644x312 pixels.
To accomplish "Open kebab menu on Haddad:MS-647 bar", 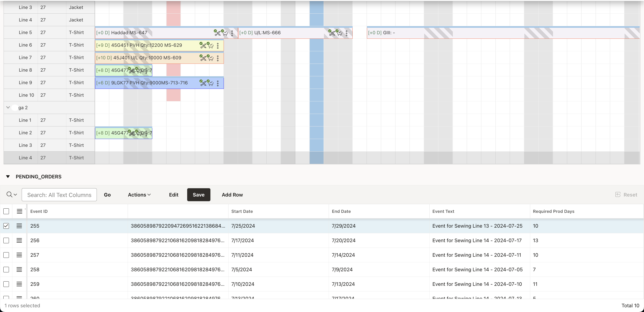I will click(x=232, y=33).
